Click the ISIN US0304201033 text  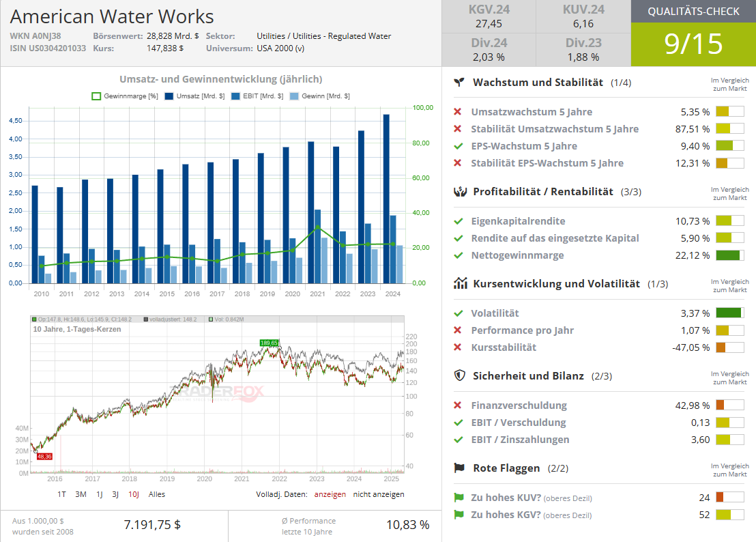coord(48,48)
